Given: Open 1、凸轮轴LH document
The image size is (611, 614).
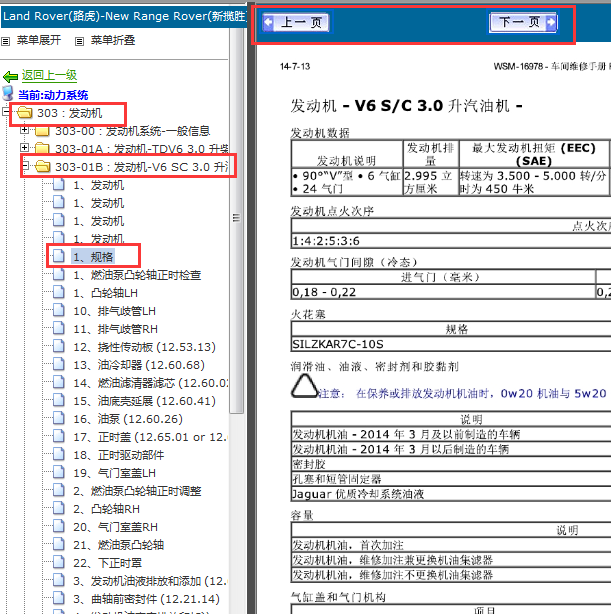Looking at the screenshot, I should (x=105, y=293).
